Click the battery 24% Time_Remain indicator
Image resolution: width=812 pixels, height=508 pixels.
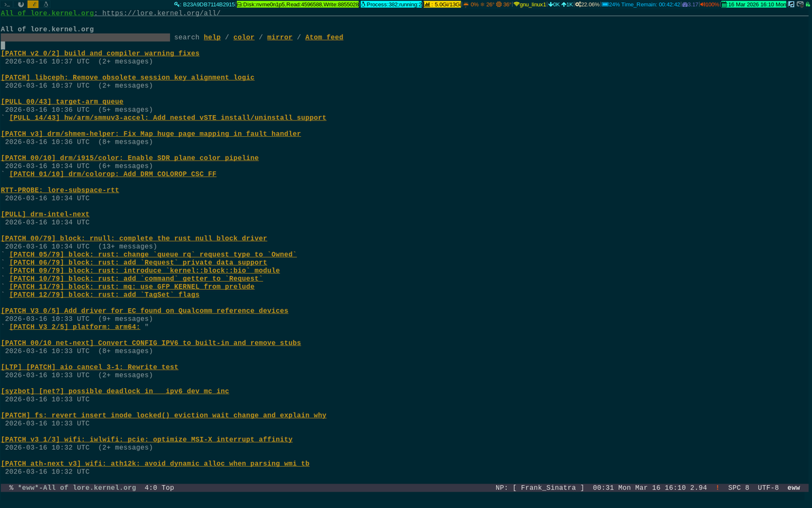[641, 4]
